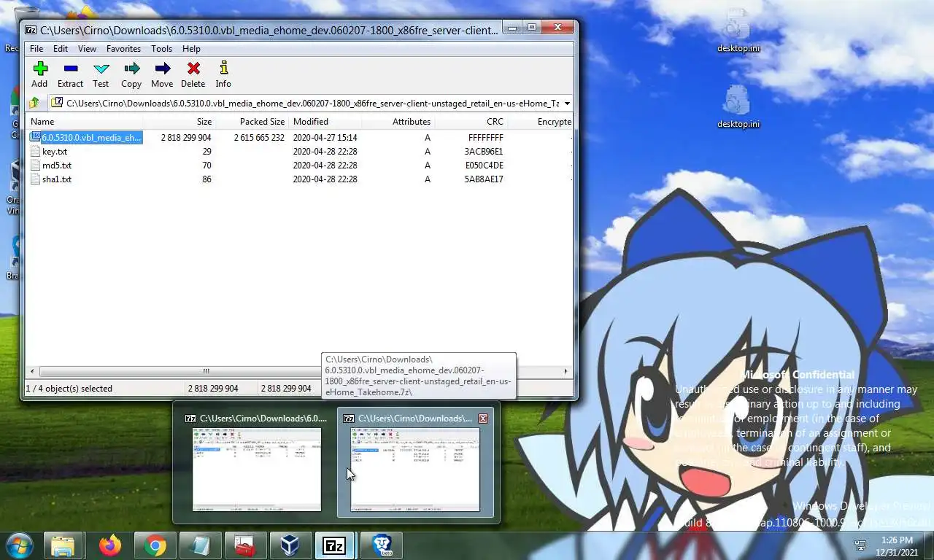Close the second 7-Zip preview with red X

(x=482, y=419)
